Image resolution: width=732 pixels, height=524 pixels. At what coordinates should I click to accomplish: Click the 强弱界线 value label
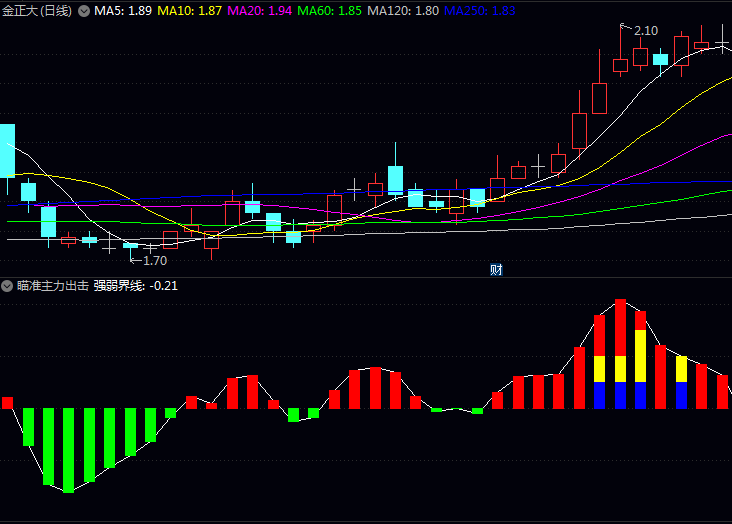[136, 286]
